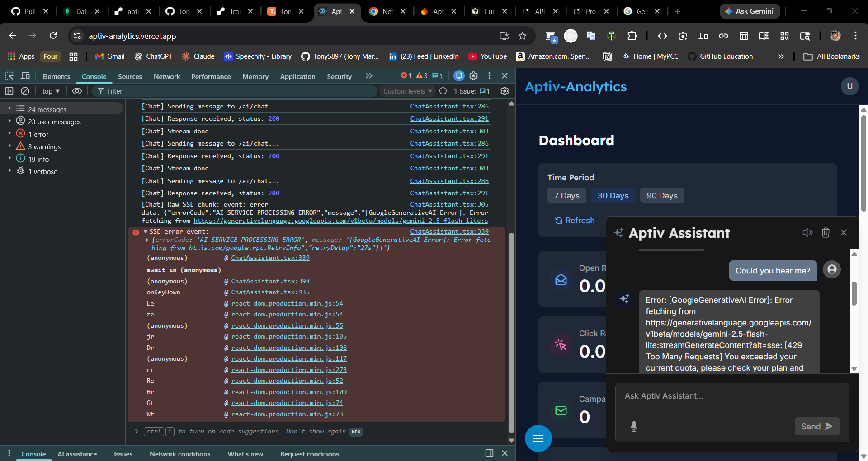Switch to the Network tab
This screenshot has height=461, width=868.
[x=166, y=77]
